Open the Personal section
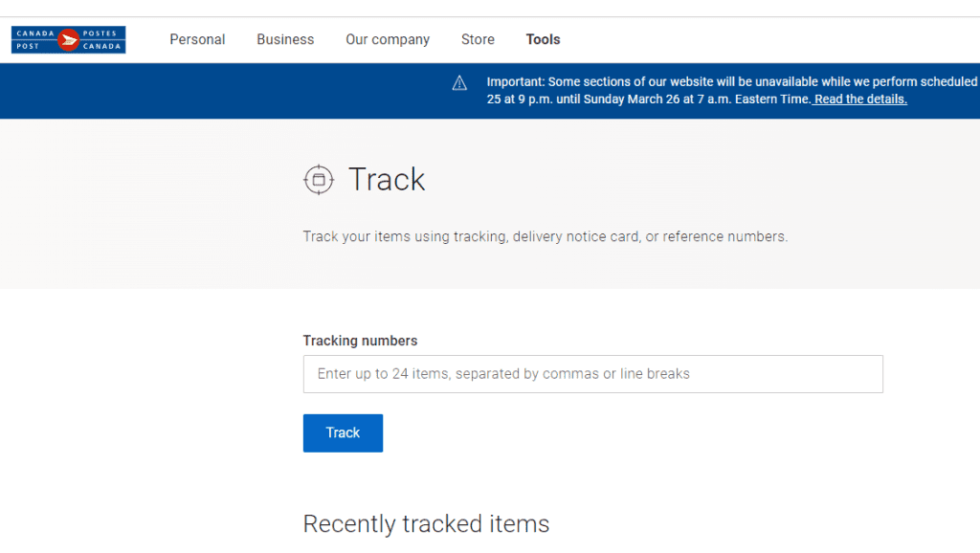The image size is (980, 553). [197, 39]
